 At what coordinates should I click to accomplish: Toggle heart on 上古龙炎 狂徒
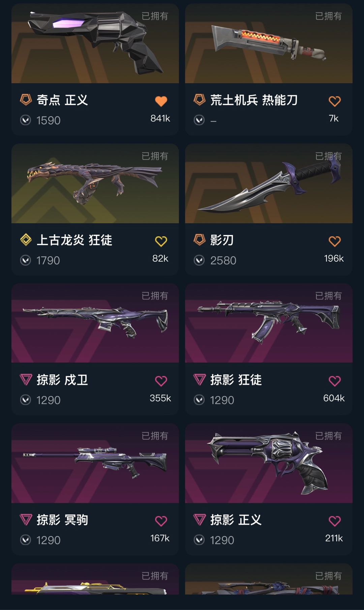(x=161, y=241)
